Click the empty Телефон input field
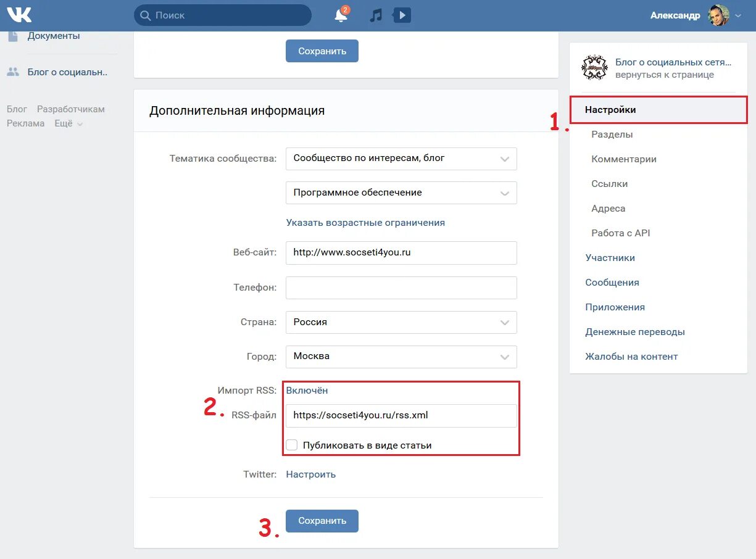This screenshot has width=756, height=559. 401,288
